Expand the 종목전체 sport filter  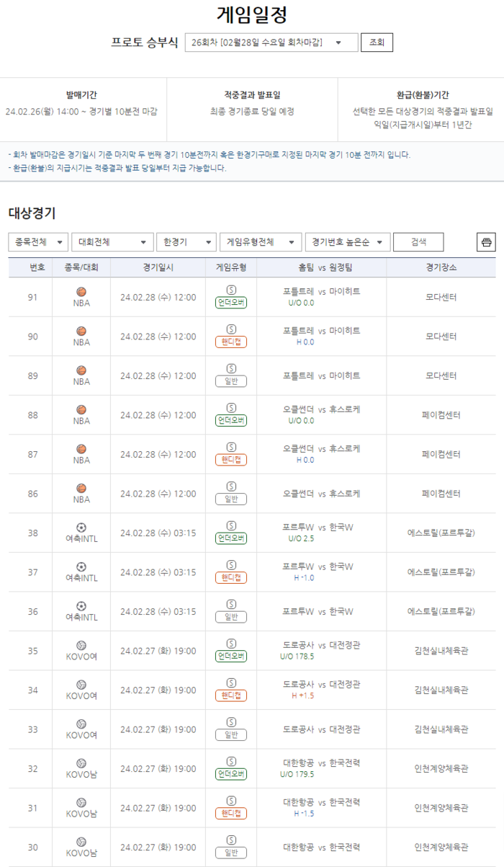pyautogui.click(x=38, y=242)
